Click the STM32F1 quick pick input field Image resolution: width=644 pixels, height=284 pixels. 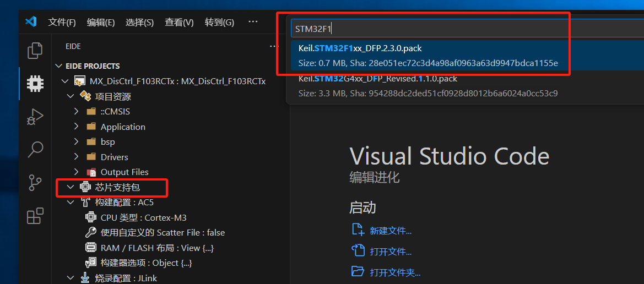pyautogui.click(x=467, y=29)
